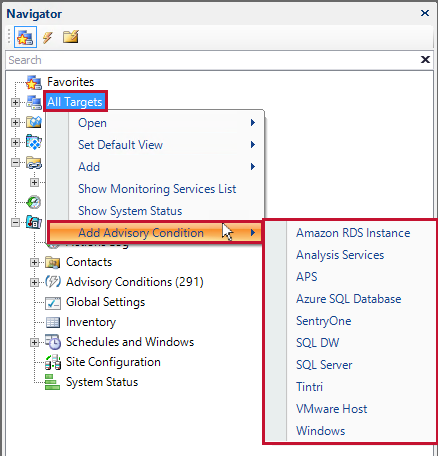
Task: Click the lightning bolt toolbar icon
Action: 48,37
